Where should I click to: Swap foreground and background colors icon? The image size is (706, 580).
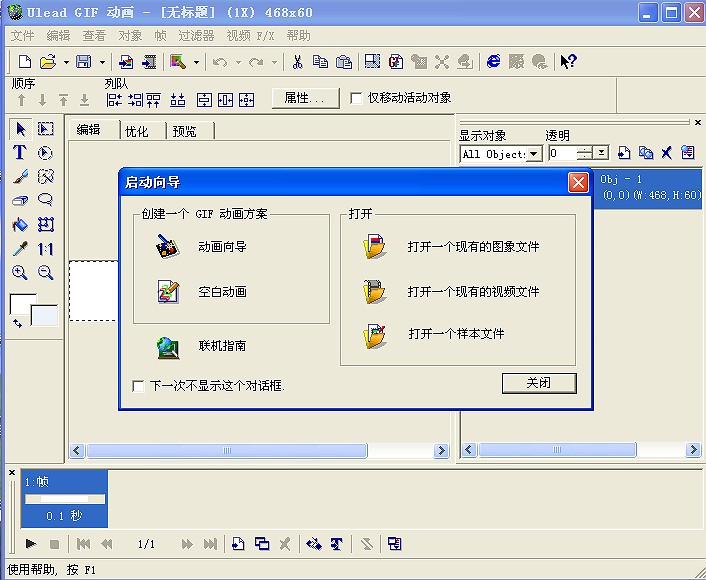click(17, 323)
